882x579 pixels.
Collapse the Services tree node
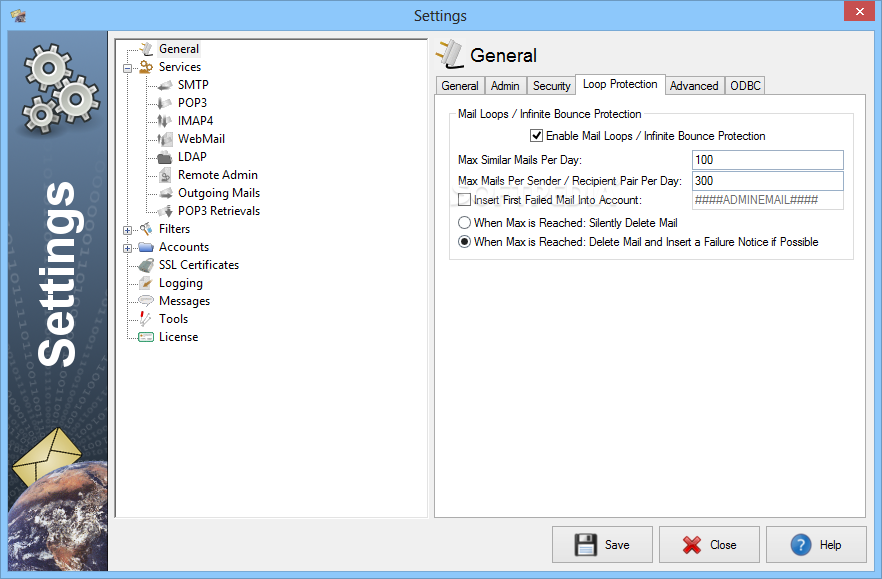[128, 69]
